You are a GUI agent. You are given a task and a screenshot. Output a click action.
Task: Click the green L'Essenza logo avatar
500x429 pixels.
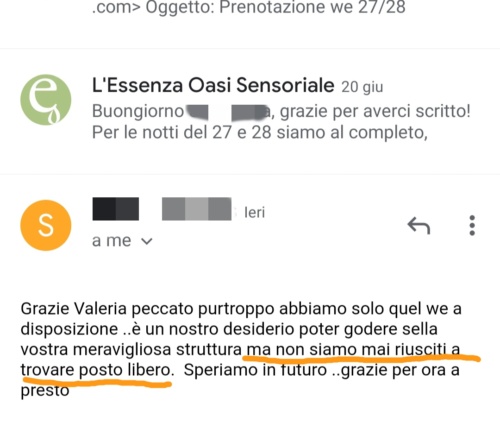46,100
